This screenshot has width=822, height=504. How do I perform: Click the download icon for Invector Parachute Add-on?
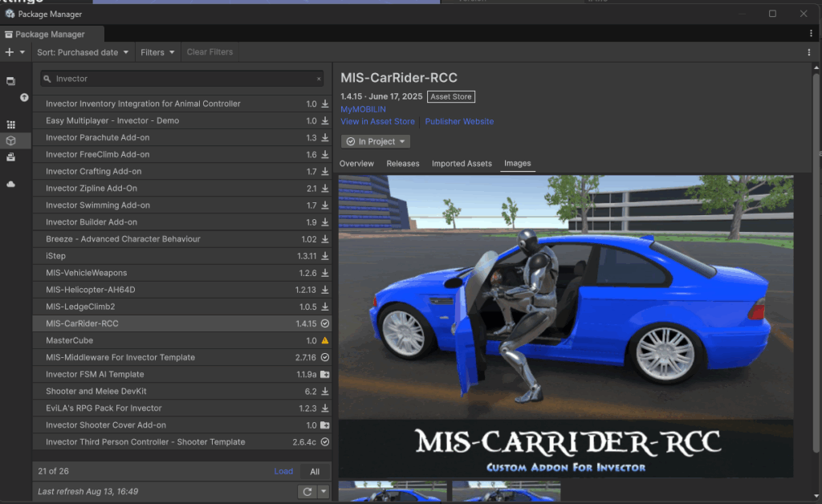coord(325,137)
